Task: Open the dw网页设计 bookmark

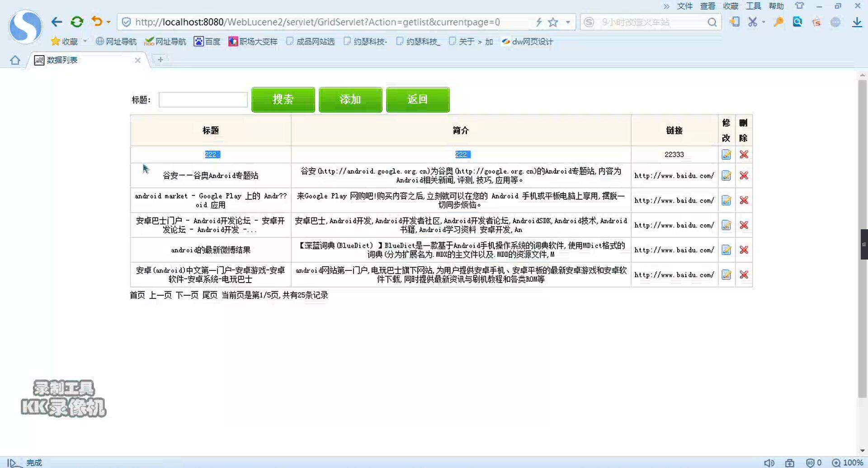Action: tap(527, 42)
